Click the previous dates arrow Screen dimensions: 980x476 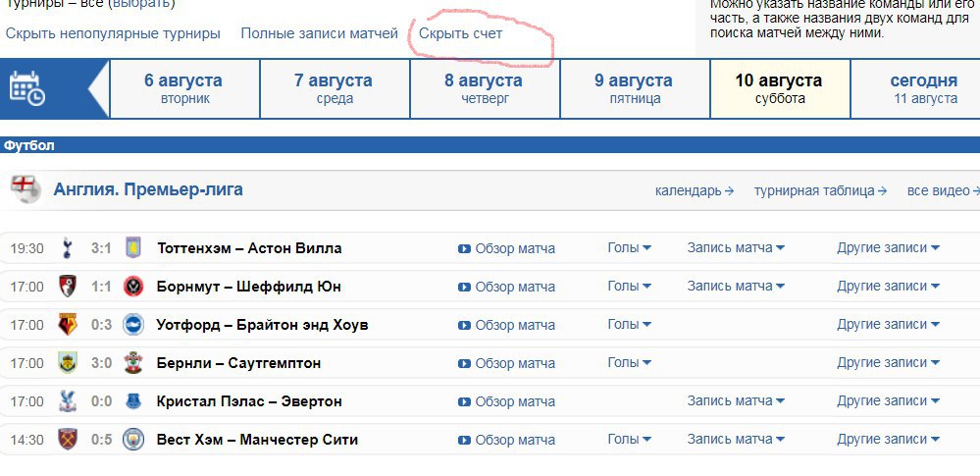point(99,88)
